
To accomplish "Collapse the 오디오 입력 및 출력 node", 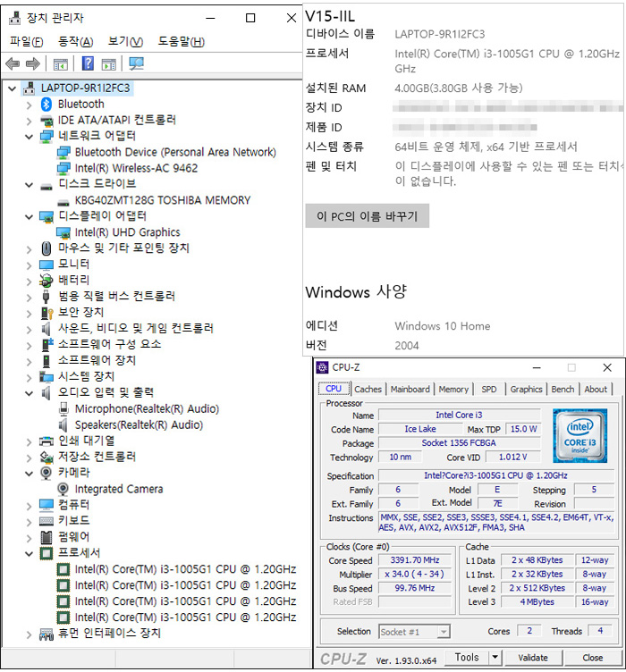I will click(29, 393).
